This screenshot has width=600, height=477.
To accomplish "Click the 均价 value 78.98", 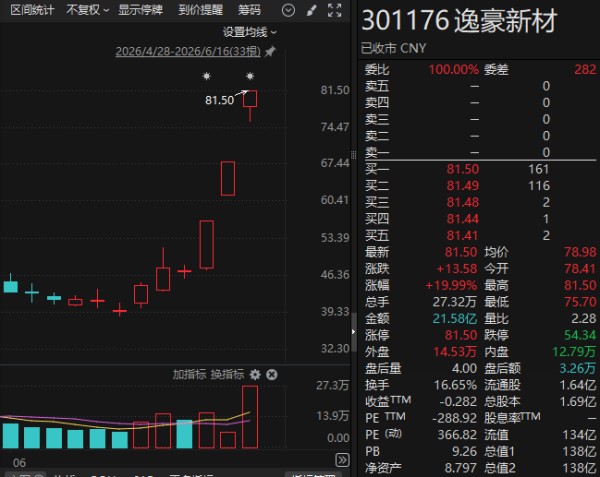I will 580,252.
